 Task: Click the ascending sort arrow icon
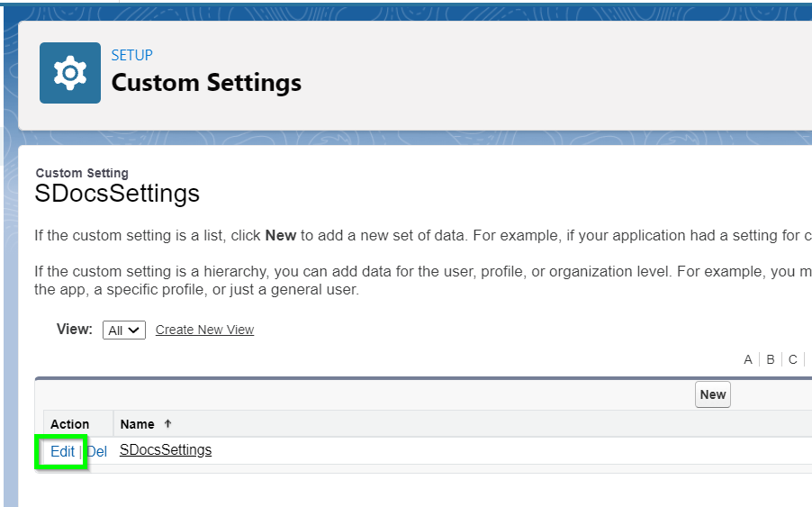coord(167,423)
